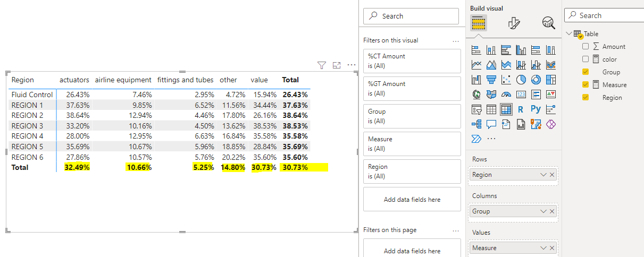Open the Region dropdown in Rows well
Viewport: 644px width, 257px height.
[x=543, y=175]
